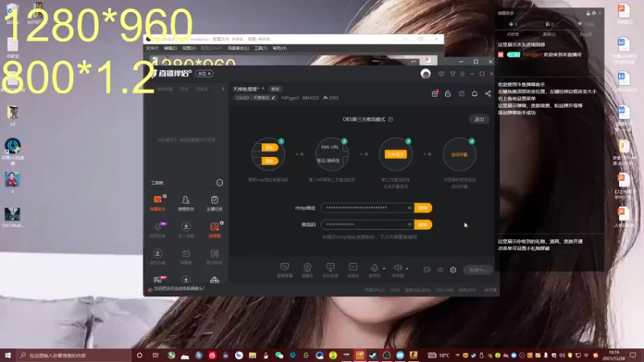Viewport: 644px width, 362px height.
Task: Click lower copy button in step one circle
Action: [x=270, y=161]
